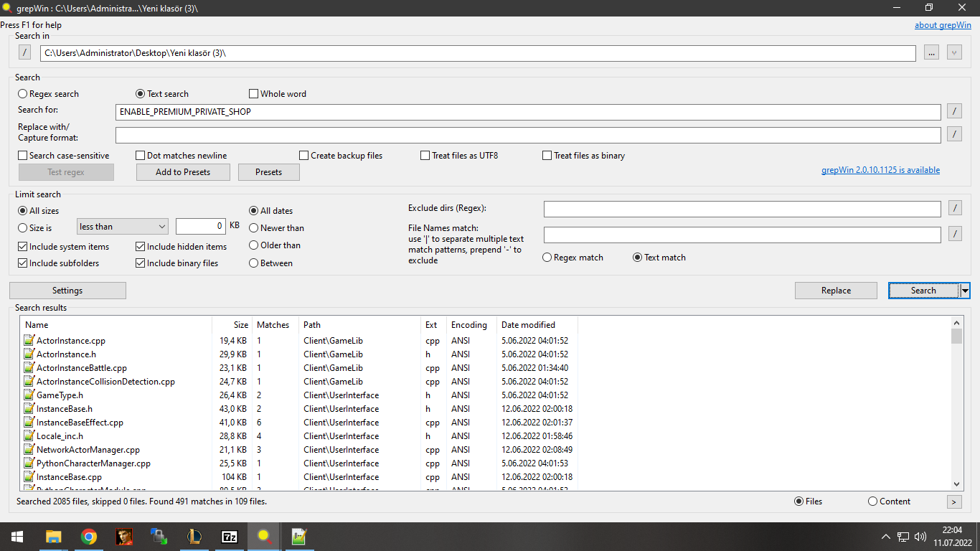980x551 pixels.
Task: Click the slash button beside the Search for field
Action: (955, 111)
